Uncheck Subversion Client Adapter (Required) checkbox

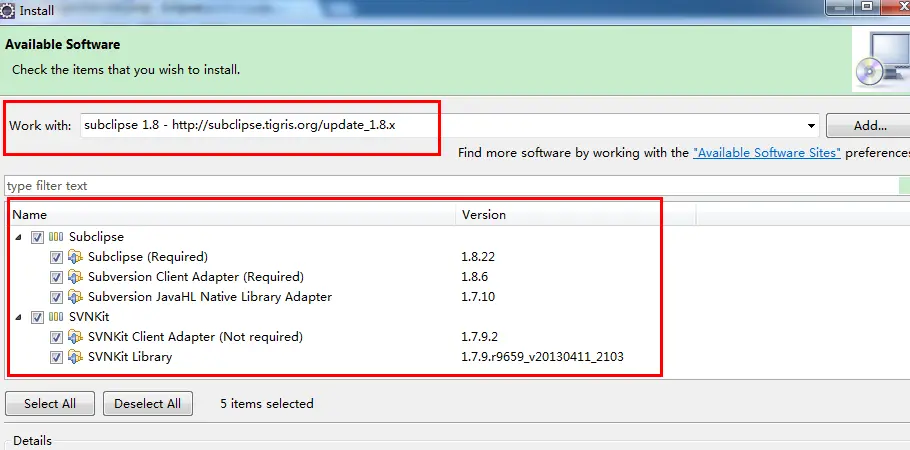[56, 277]
